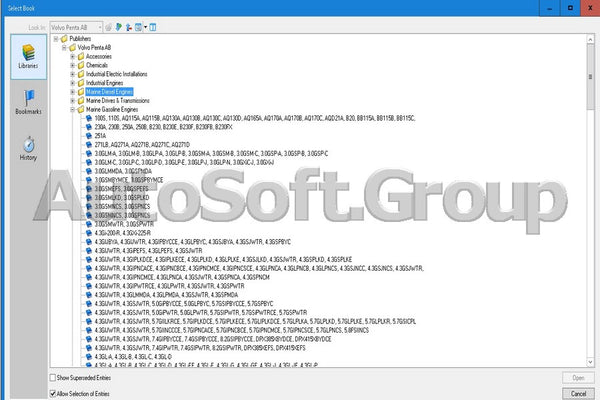The height and width of the screenshot is (400, 600).
Task: Expand the Accessories folder
Action: pos(73,56)
